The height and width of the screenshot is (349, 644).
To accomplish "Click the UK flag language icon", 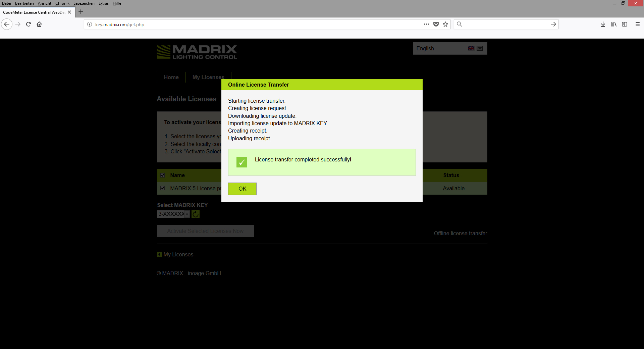I will coord(471,48).
